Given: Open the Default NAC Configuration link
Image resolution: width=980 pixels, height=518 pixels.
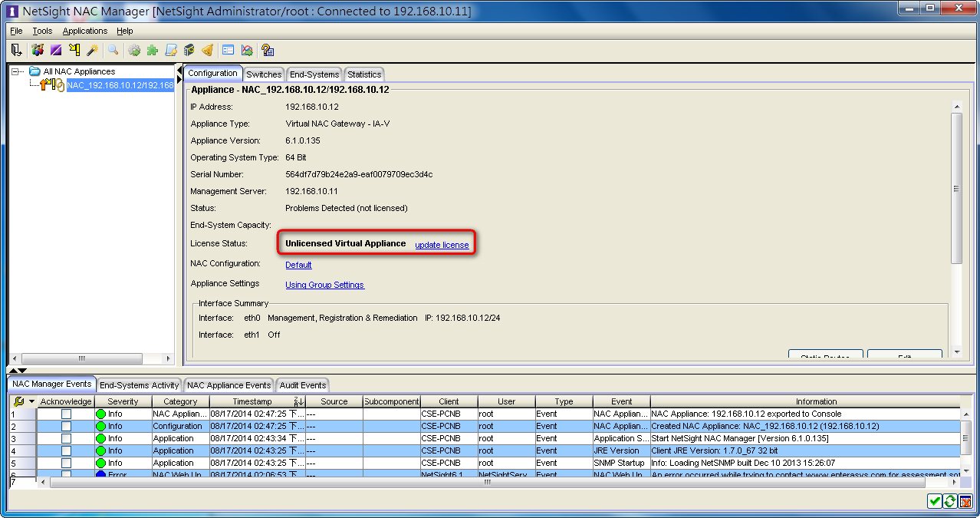Looking at the screenshot, I should 298,265.
